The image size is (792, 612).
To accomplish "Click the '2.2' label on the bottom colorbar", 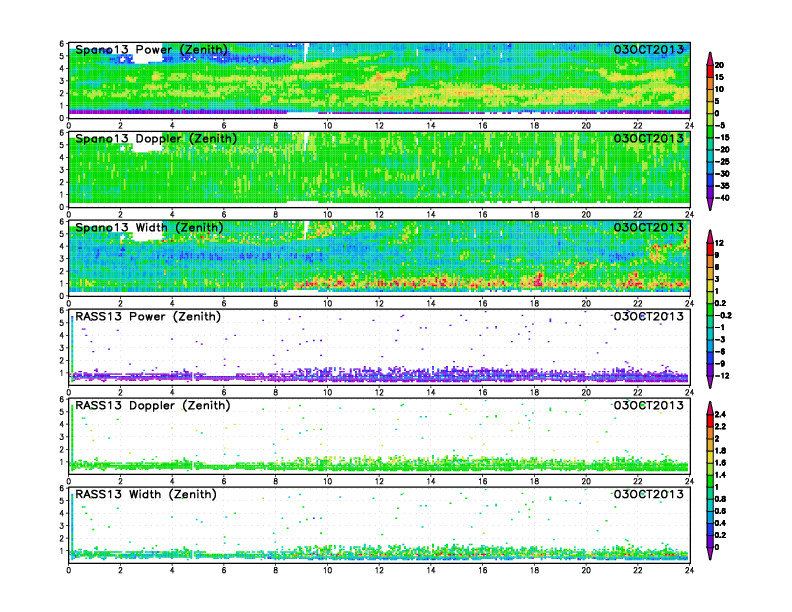I will tap(720, 427).
